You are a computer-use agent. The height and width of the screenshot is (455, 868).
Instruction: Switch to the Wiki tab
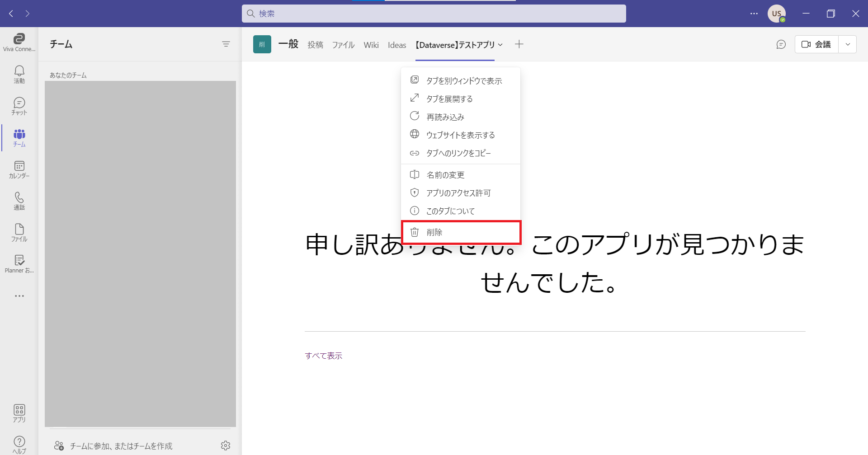click(x=371, y=45)
